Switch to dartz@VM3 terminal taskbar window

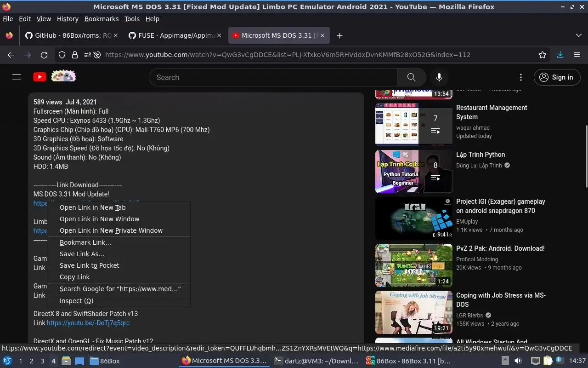coord(316,361)
